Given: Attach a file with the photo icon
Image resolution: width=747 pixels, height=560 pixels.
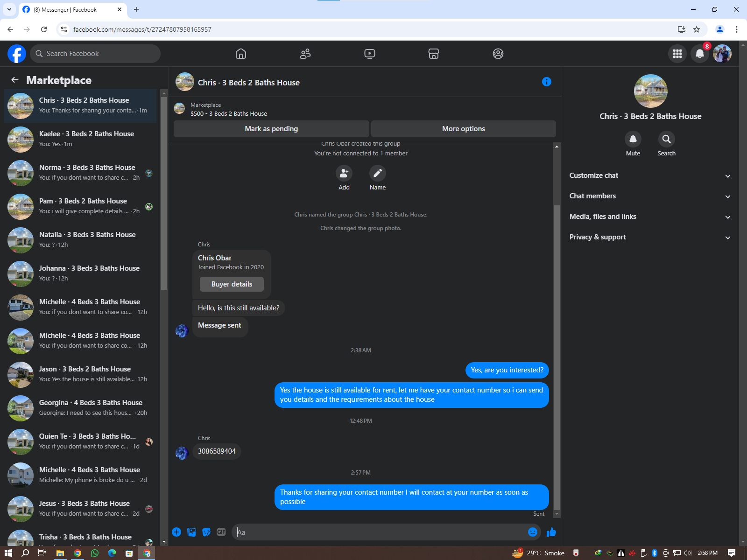Looking at the screenshot, I should [191, 532].
